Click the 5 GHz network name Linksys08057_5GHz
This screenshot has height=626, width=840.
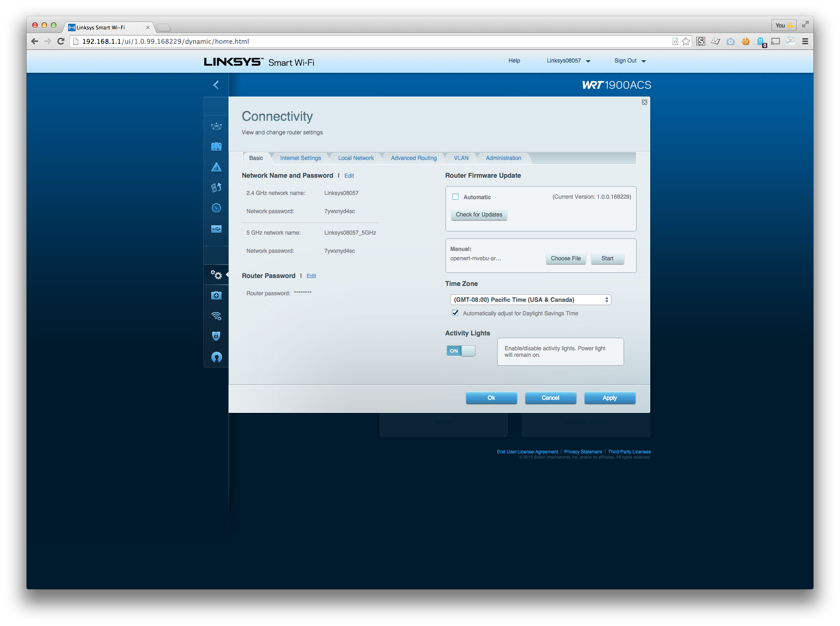click(350, 233)
